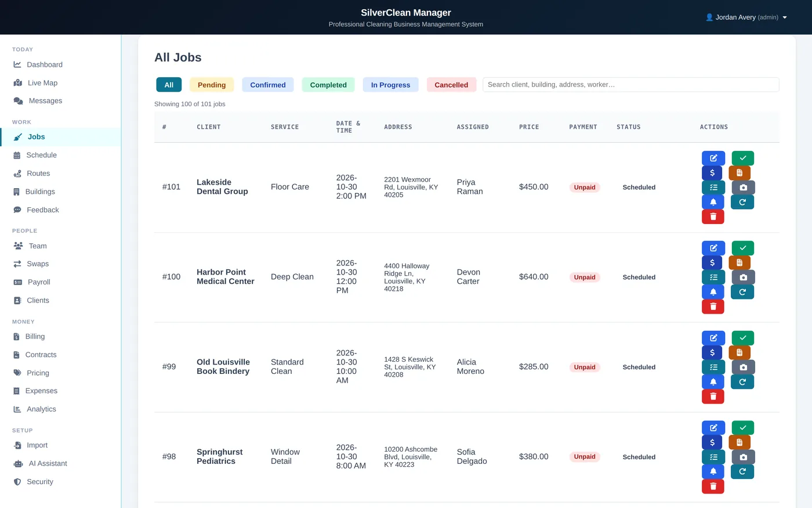The image size is (812, 508).
Task: Open the Payroll section
Action: point(60,282)
